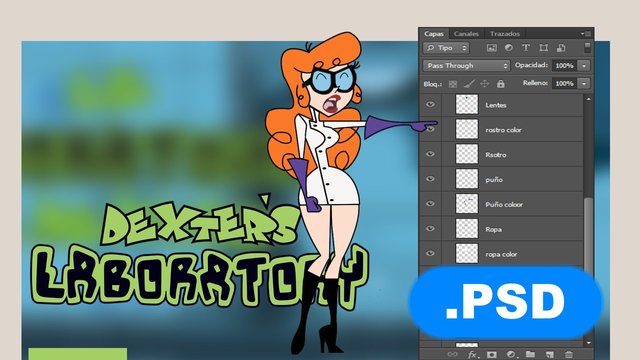Open the Tipo filter type dropdown
The width and height of the screenshot is (640, 360).
coord(446,48)
